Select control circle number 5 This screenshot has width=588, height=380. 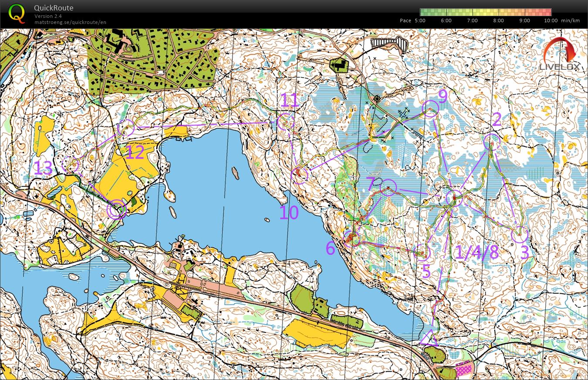422,252
